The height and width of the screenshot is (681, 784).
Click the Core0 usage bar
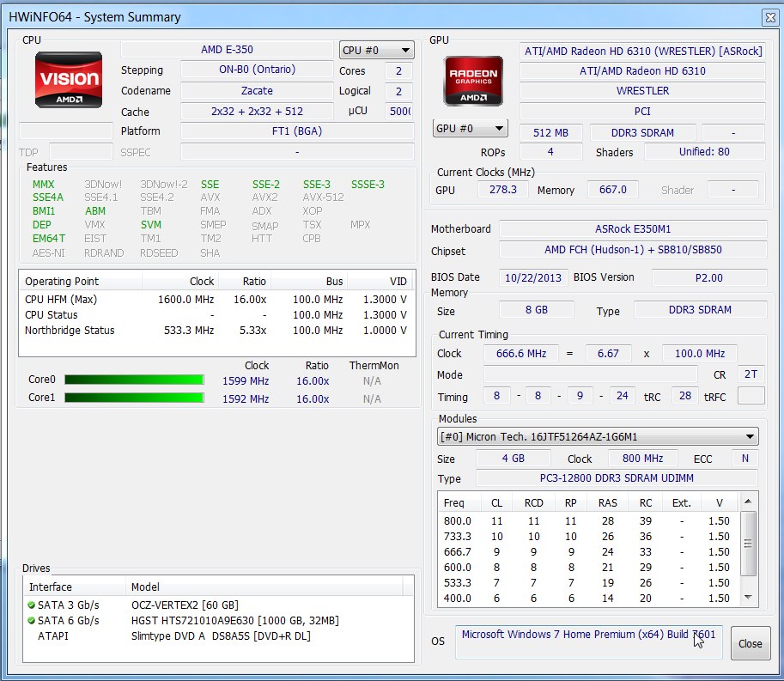134,380
